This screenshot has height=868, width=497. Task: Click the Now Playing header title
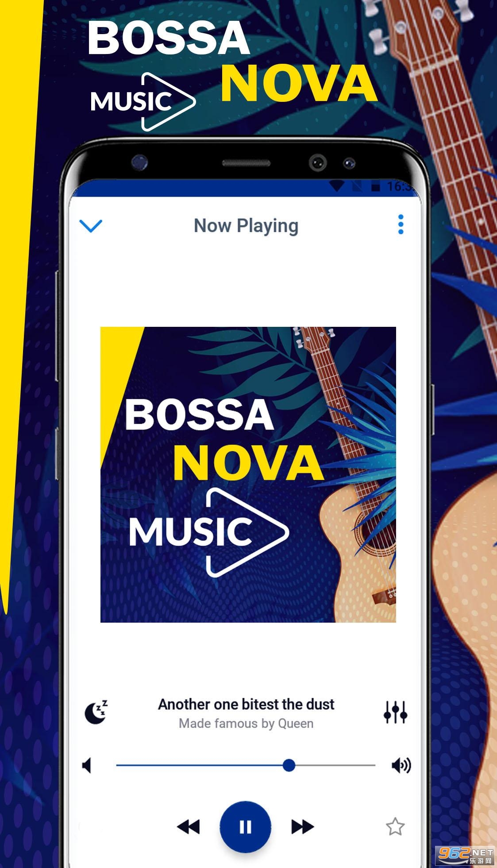(246, 226)
